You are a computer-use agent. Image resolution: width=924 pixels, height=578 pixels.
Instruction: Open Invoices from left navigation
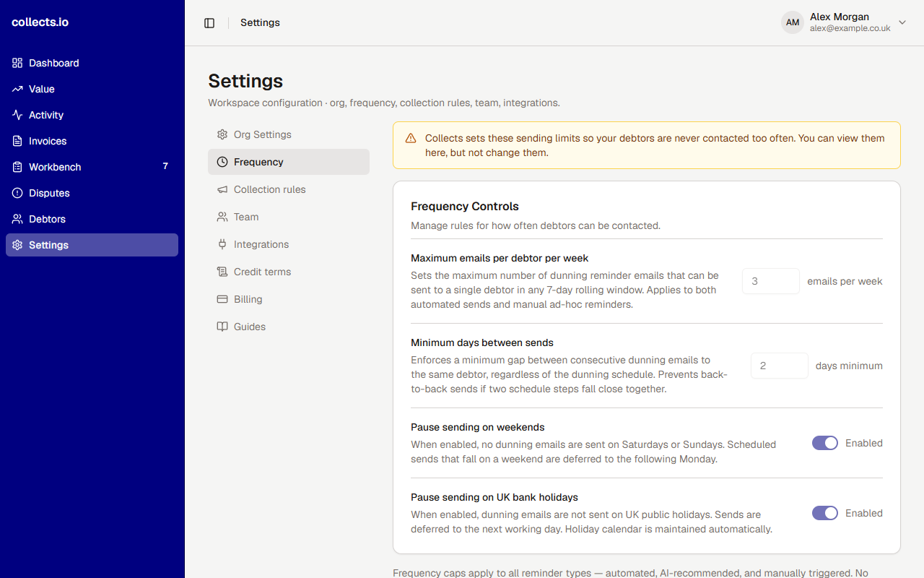pos(92,141)
